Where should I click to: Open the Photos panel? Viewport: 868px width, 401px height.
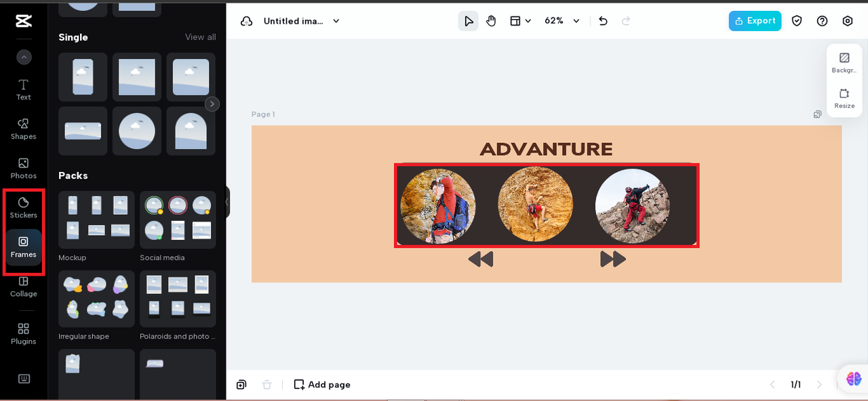click(x=24, y=168)
